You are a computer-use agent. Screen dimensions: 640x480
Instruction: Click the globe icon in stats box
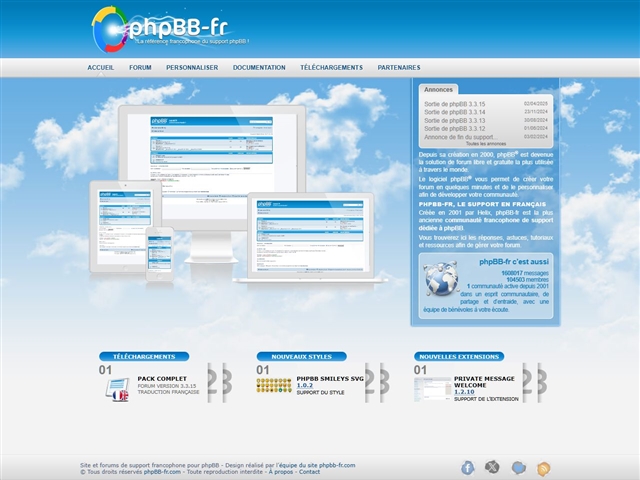[441, 278]
